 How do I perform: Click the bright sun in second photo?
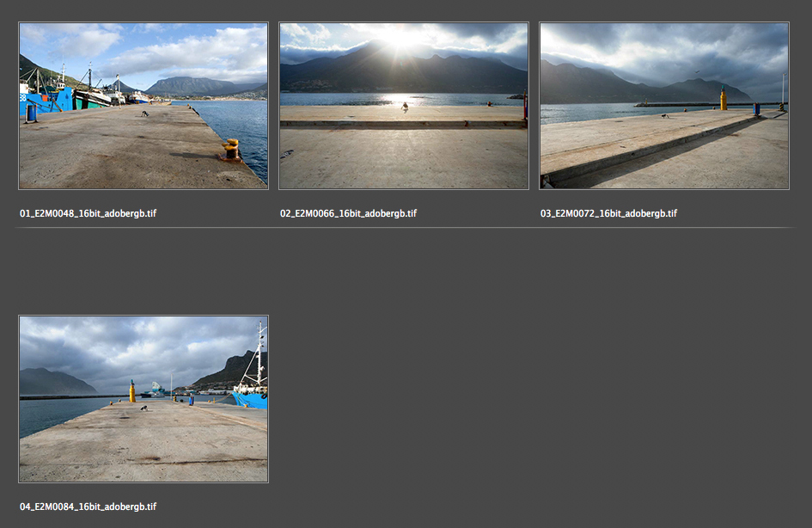(x=403, y=37)
